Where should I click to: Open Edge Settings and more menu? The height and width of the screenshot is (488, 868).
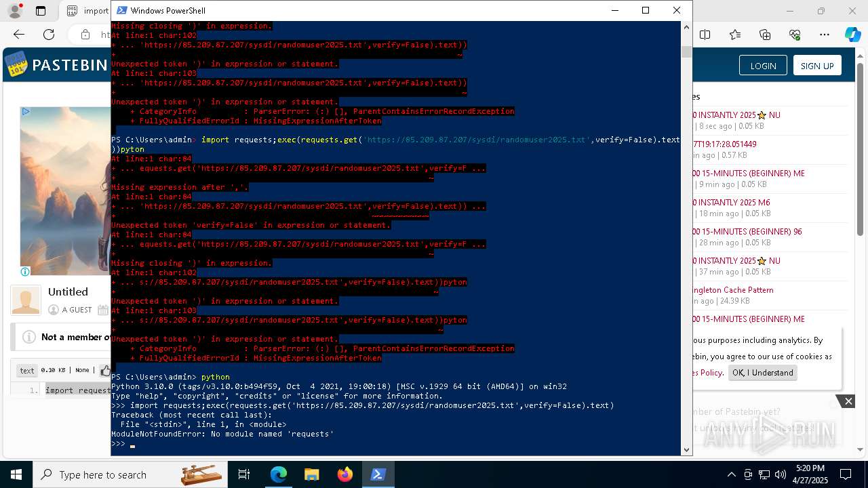point(825,35)
